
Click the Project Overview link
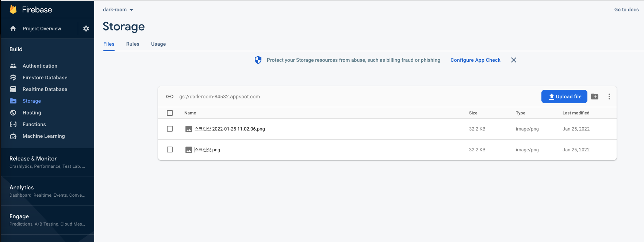coord(42,29)
